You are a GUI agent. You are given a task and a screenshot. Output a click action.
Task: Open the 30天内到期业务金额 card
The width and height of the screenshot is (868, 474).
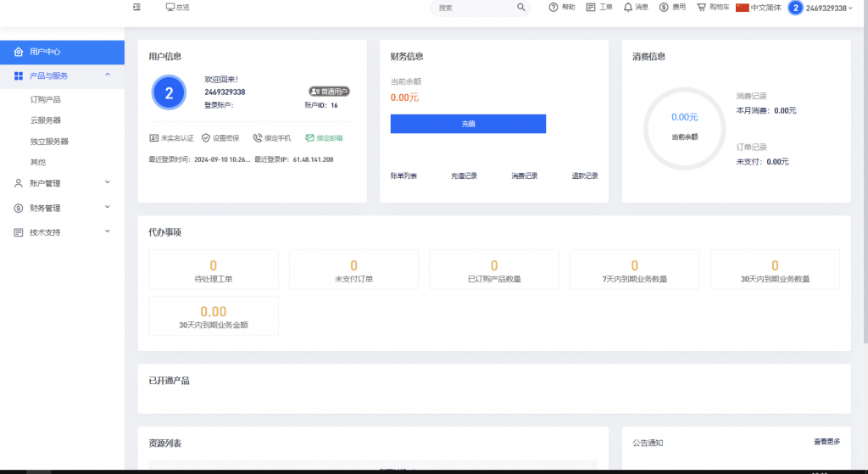pos(213,316)
